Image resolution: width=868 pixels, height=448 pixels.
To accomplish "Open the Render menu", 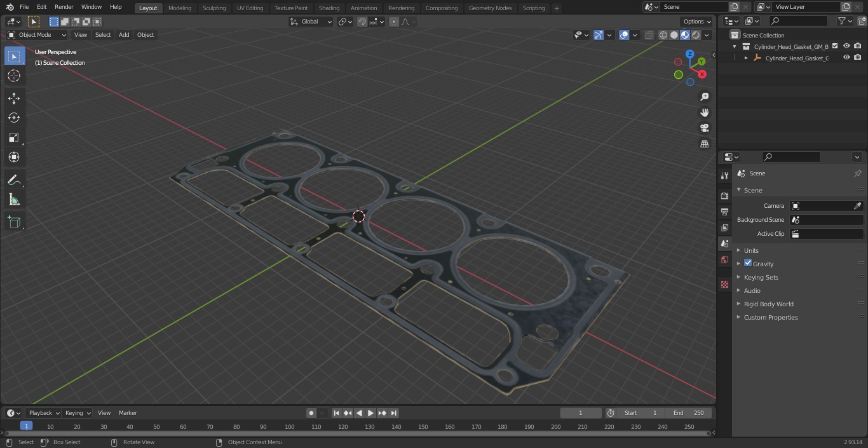I will tap(64, 7).
